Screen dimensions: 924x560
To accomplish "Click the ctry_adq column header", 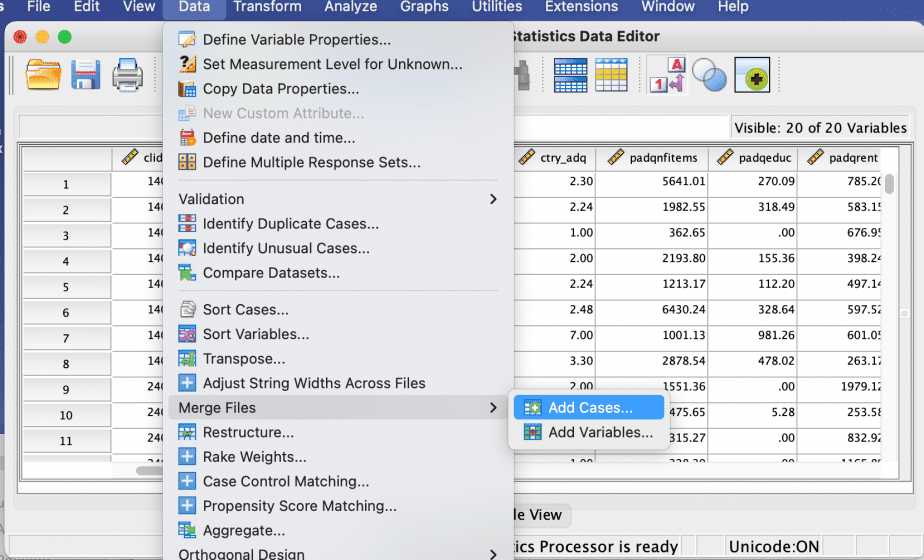I will tap(555, 158).
